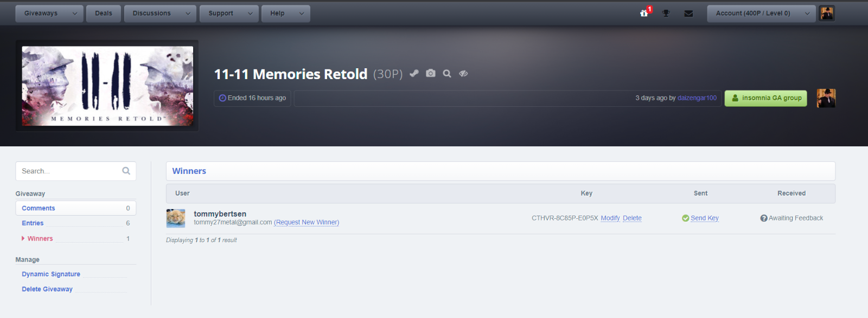Click the User column header

[x=182, y=193]
